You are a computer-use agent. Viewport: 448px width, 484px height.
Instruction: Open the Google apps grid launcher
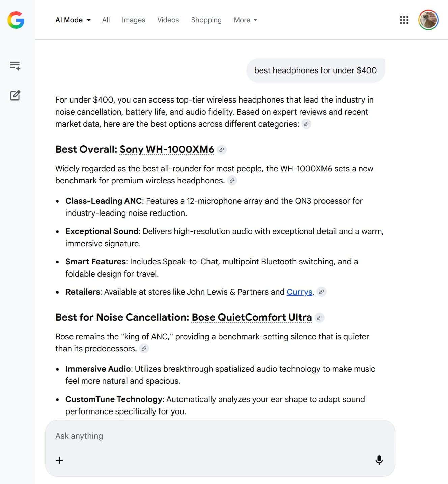click(x=403, y=20)
